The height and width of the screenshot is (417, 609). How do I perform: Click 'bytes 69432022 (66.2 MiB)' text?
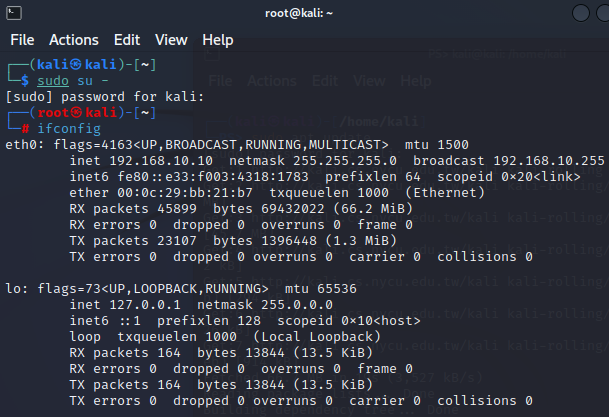point(313,209)
